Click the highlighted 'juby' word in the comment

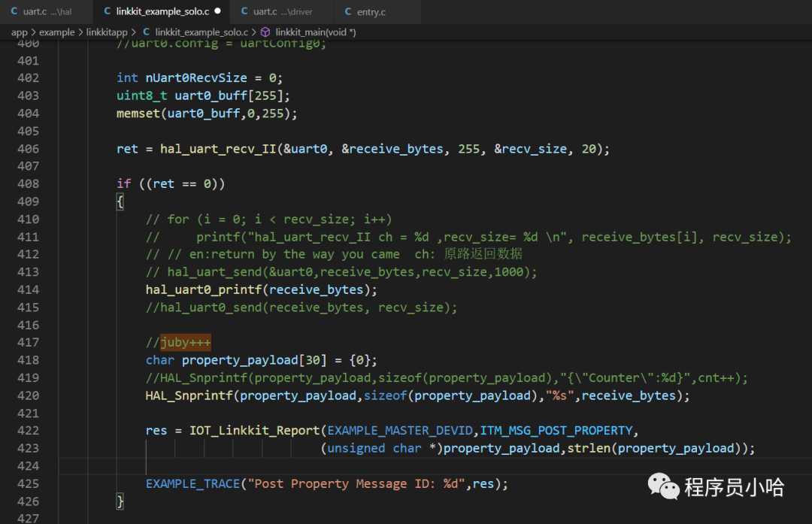click(174, 342)
